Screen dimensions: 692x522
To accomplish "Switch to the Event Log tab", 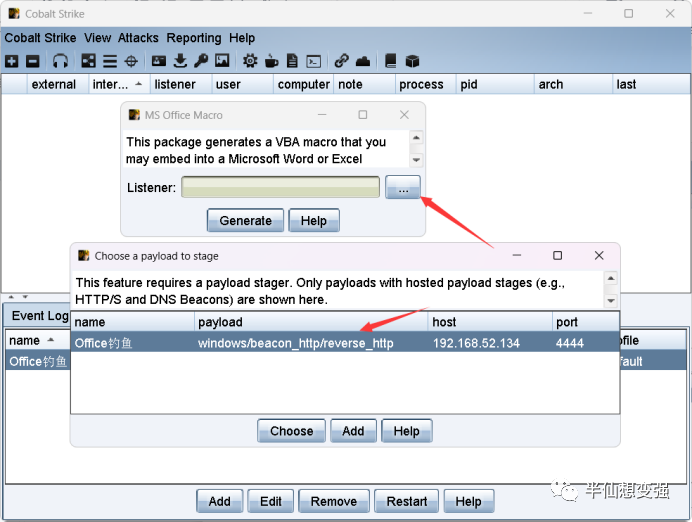I will click(40, 315).
